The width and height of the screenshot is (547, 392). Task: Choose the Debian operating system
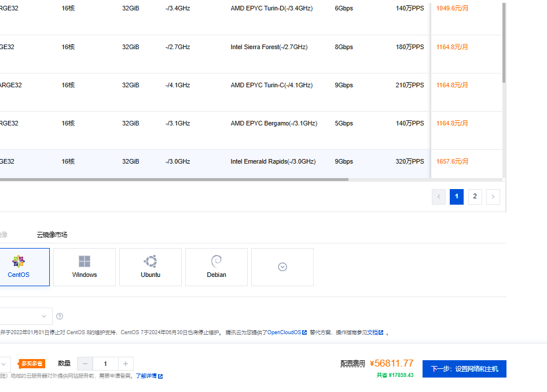pos(216,267)
